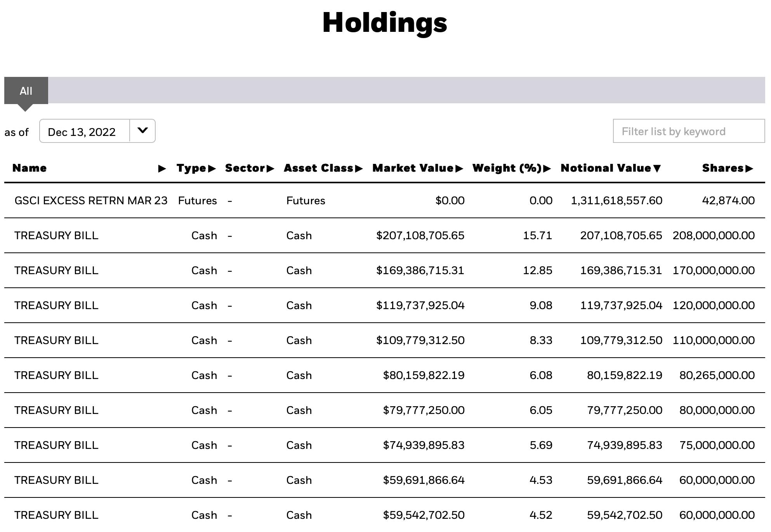The height and width of the screenshot is (532, 771).
Task: Click the 8.33 weight cell
Action: point(541,340)
